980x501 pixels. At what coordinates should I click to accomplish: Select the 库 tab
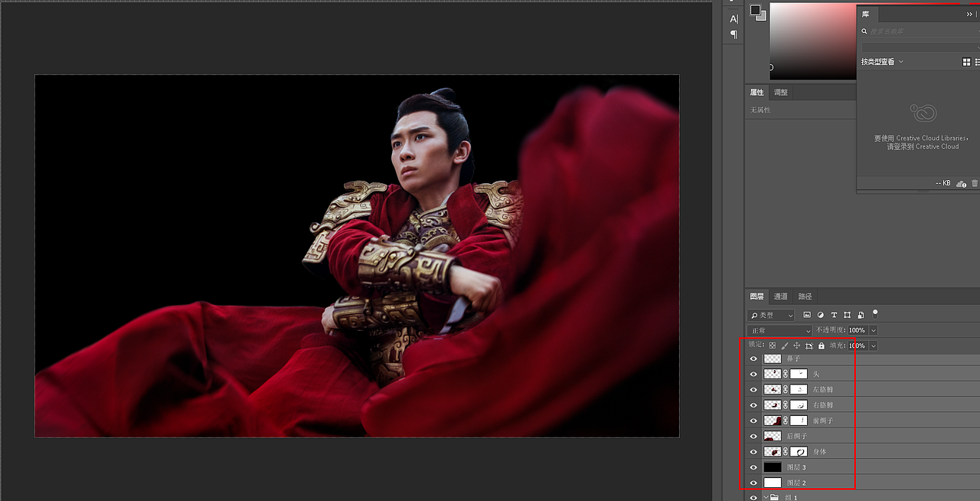point(865,14)
